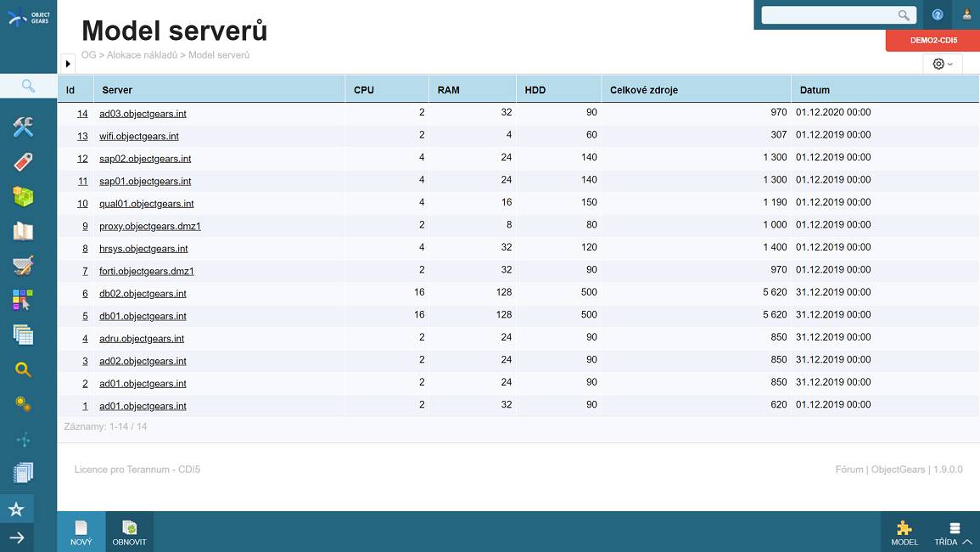Click the help question mark icon
The width and height of the screenshot is (980, 552).
(x=938, y=15)
